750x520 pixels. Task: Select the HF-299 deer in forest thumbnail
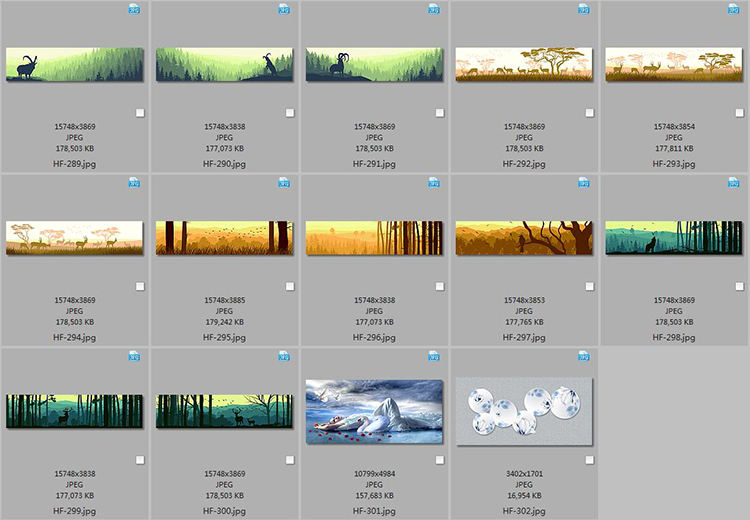pyautogui.click(x=74, y=411)
